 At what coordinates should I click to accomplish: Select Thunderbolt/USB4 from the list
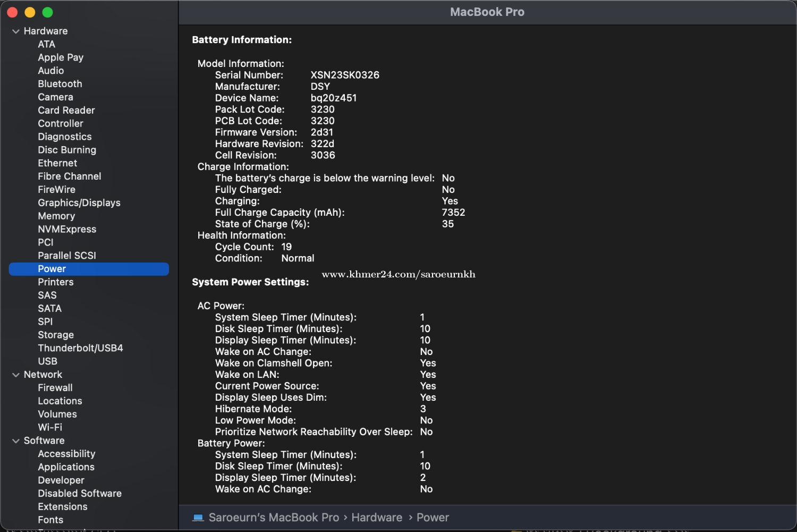(80, 348)
